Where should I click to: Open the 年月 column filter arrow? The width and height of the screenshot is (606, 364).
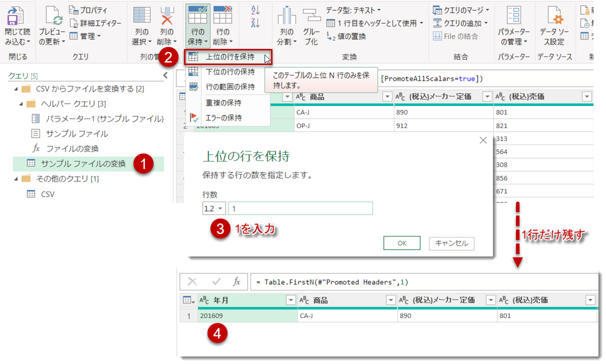pyautogui.click(x=291, y=300)
